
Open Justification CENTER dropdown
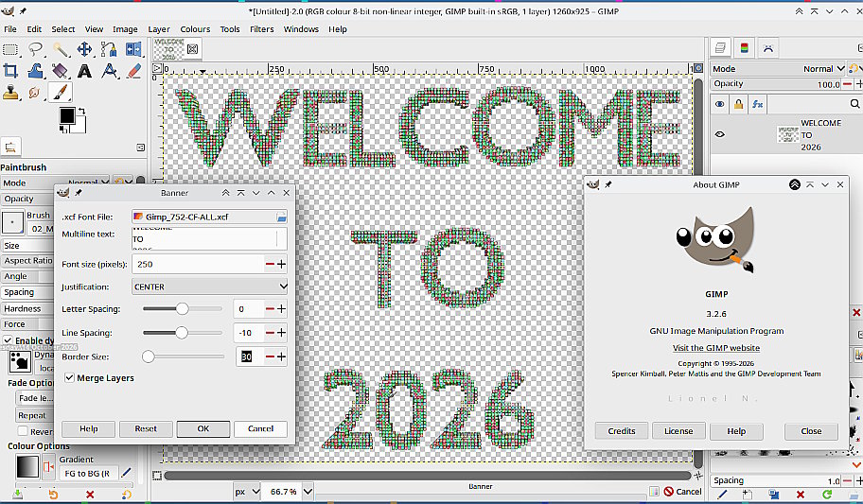tap(209, 287)
